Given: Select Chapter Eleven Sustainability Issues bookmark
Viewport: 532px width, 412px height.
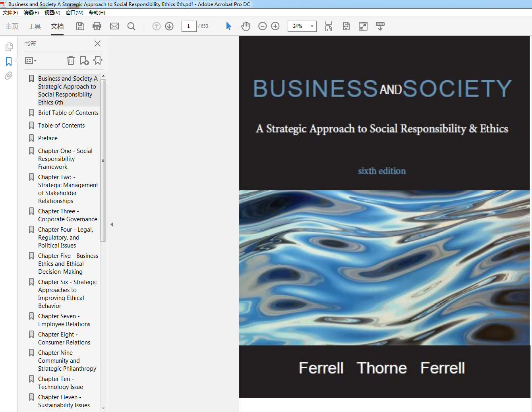Looking at the screenshot, I should click(64, 401).
